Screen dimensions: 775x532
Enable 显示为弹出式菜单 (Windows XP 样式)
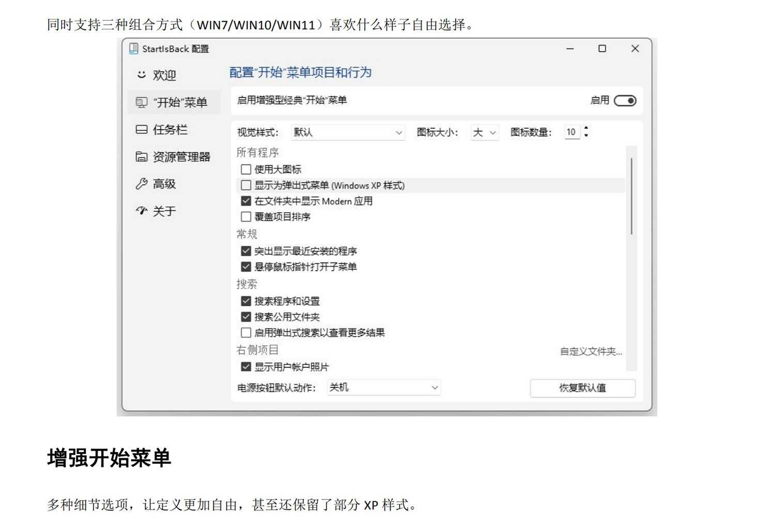(x=246, y=185)
